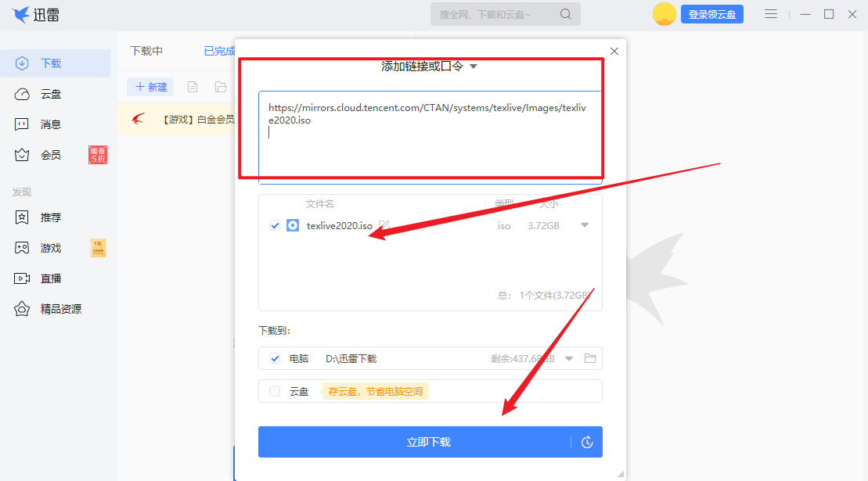
Task: Click the open folder toolbar icon
Action: coord(221,87)
